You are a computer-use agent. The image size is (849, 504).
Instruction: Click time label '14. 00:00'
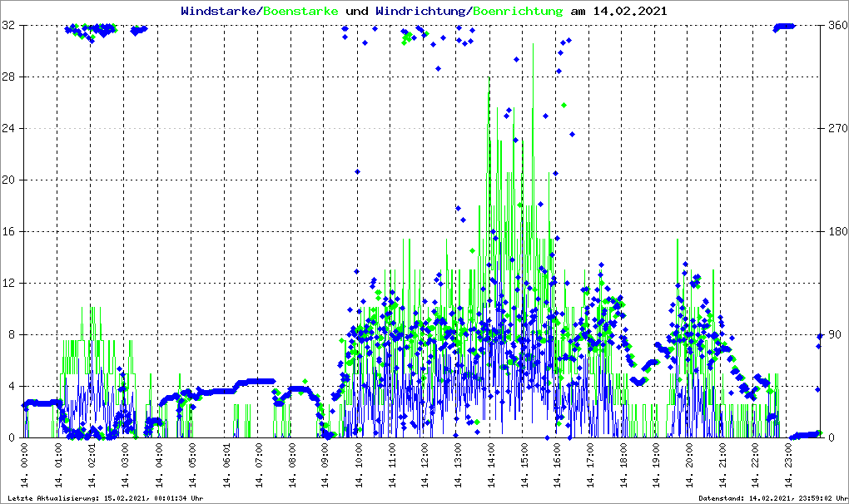click(24, 465)
